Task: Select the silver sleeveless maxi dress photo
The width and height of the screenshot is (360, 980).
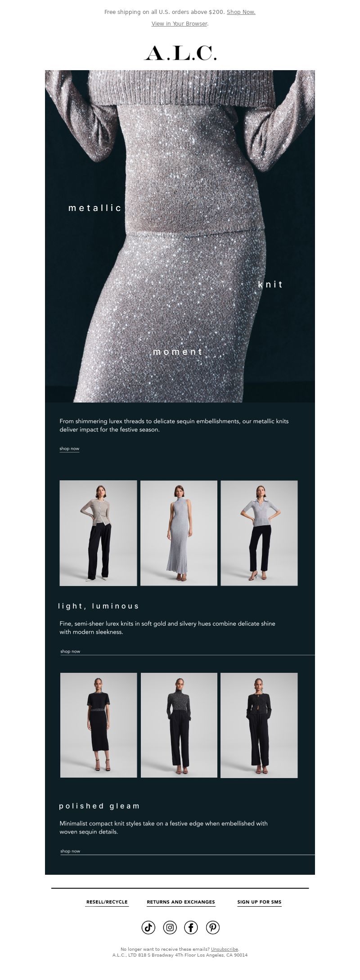Action: pyautogui.click(x=179, y=533)
